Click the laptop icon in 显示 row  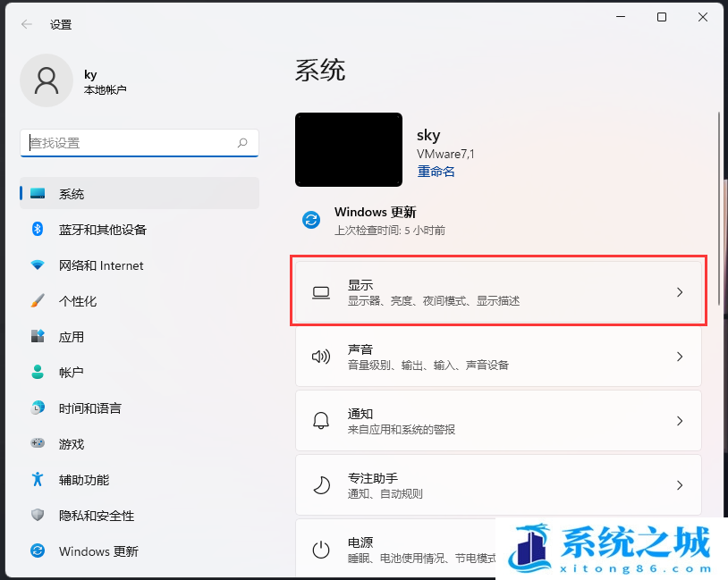(x=321, y=293)
